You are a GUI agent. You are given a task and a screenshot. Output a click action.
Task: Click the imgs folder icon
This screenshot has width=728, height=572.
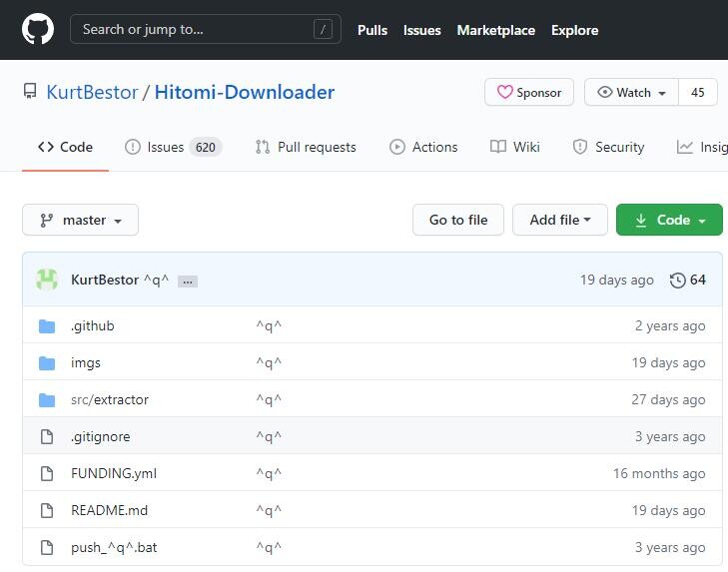point(47,363)
